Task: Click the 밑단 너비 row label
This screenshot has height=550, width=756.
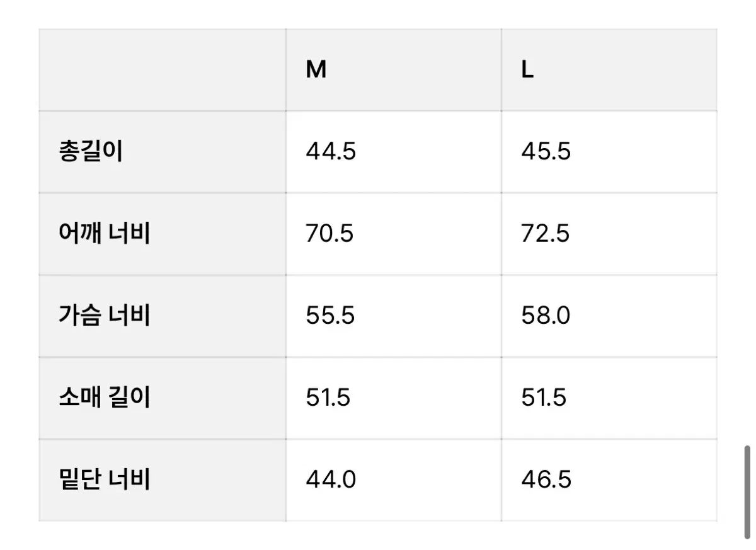Action: click(x=104, y=480)
